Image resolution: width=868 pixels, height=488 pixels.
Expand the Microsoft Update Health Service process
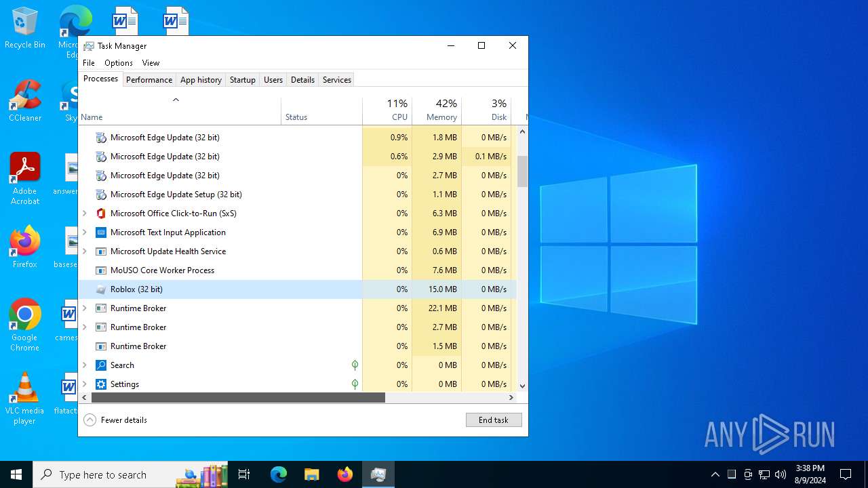click(x=85, y=251)
